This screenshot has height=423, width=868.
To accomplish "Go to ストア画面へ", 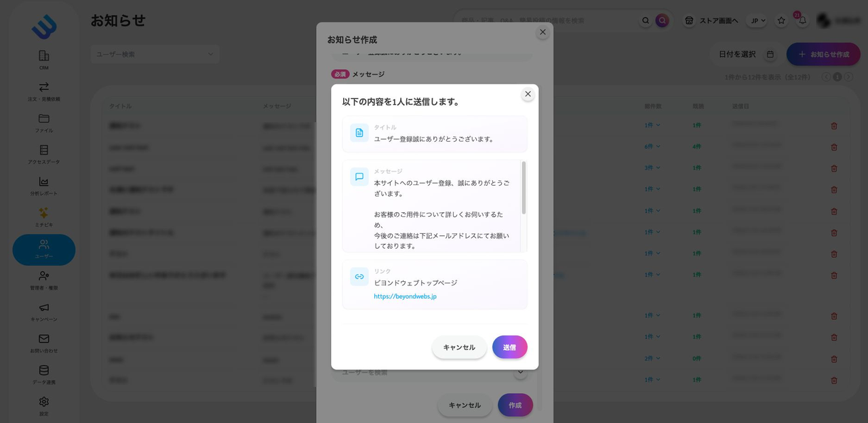I will click(711, 20).
